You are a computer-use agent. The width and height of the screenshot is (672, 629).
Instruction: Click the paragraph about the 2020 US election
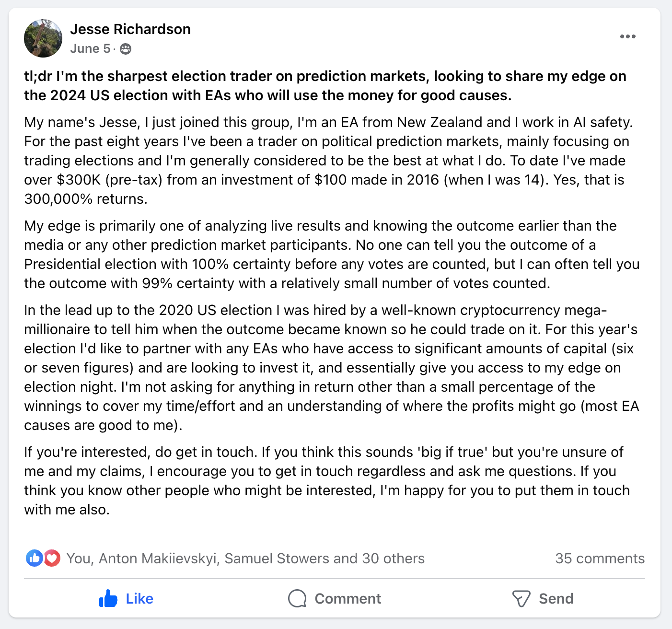[x=332, y=368]
